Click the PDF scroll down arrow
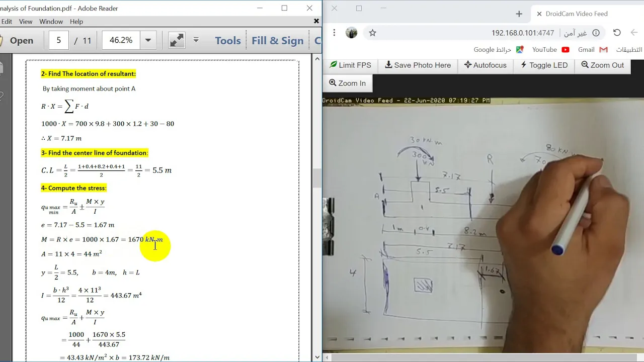This screenshot has height=362, width=644. click(x=317, y=357)
